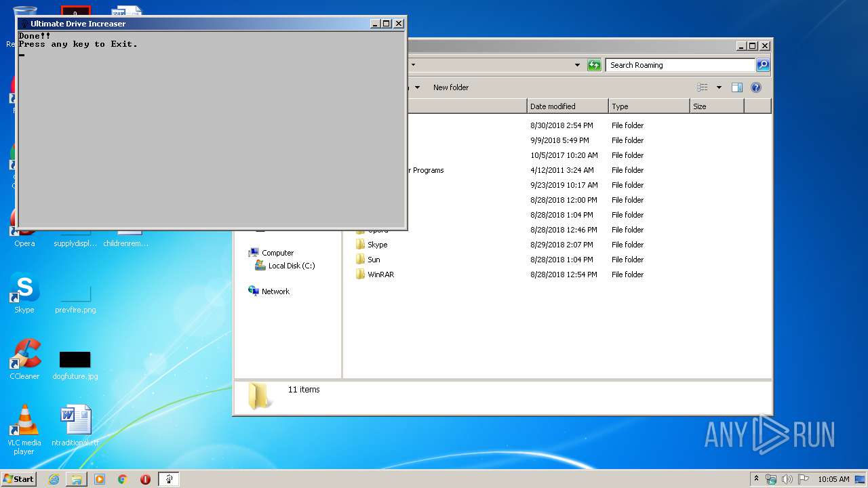Minimize the Ultimate Drive Increaser window
868x488 pixels.
coord(376,24)
